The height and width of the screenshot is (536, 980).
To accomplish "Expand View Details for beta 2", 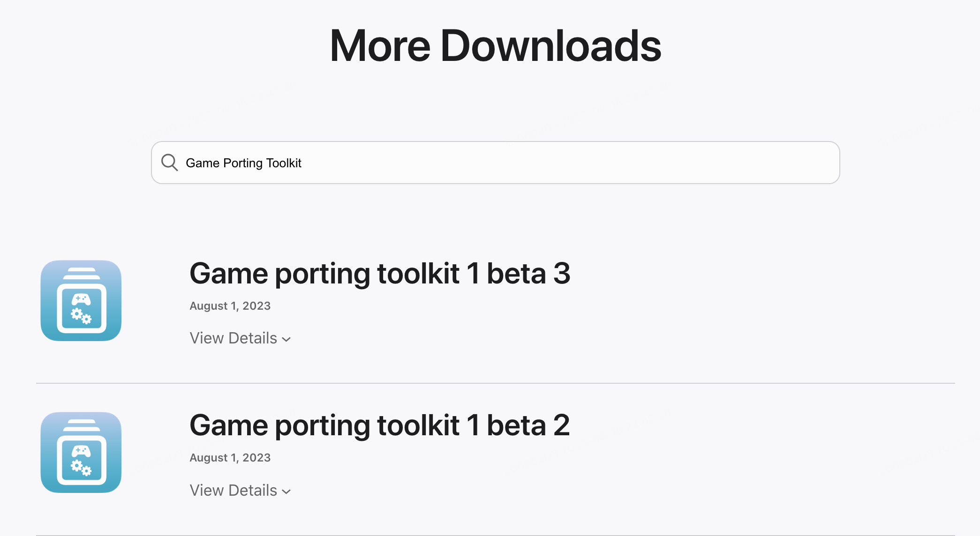I will [x=233, y=490].
